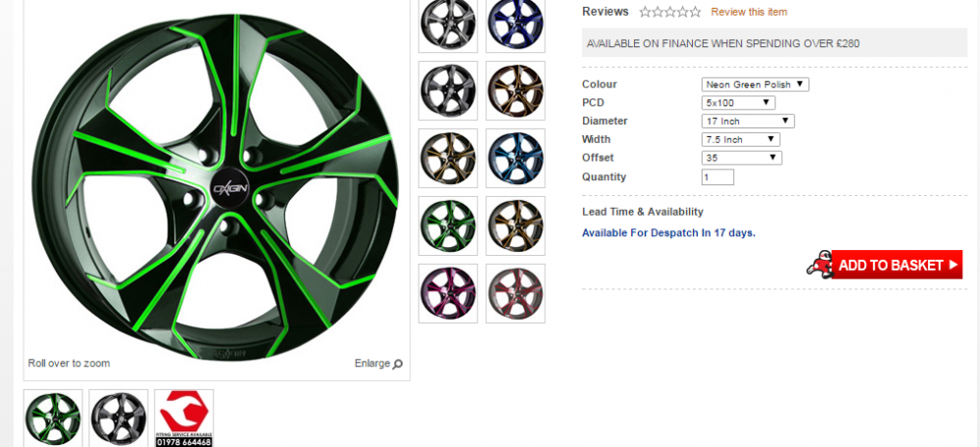The height and width of the screenshot is (447, 980).
Task: Click the 'Lead Time & Availability' heading
Action: pos(642,212)
